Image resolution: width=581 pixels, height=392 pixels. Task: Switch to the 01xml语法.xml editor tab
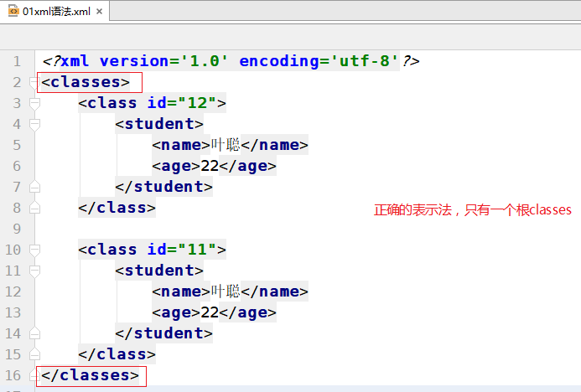52,10
